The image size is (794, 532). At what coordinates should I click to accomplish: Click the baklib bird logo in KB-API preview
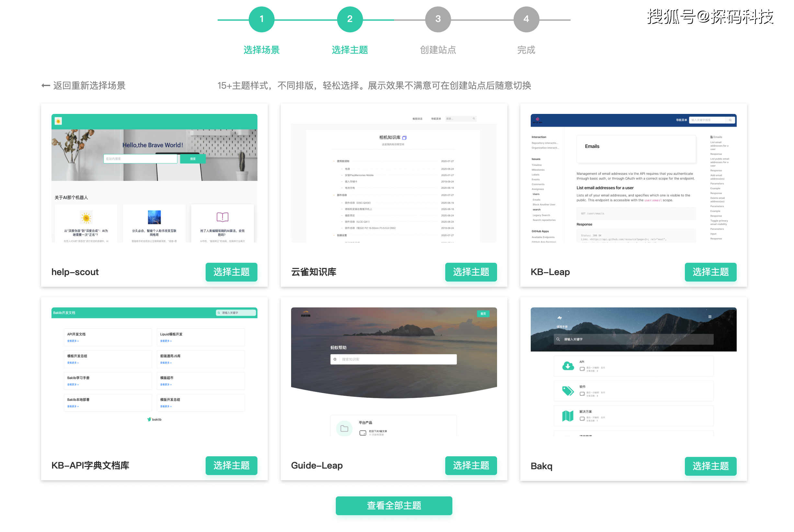tap(149, 419)
